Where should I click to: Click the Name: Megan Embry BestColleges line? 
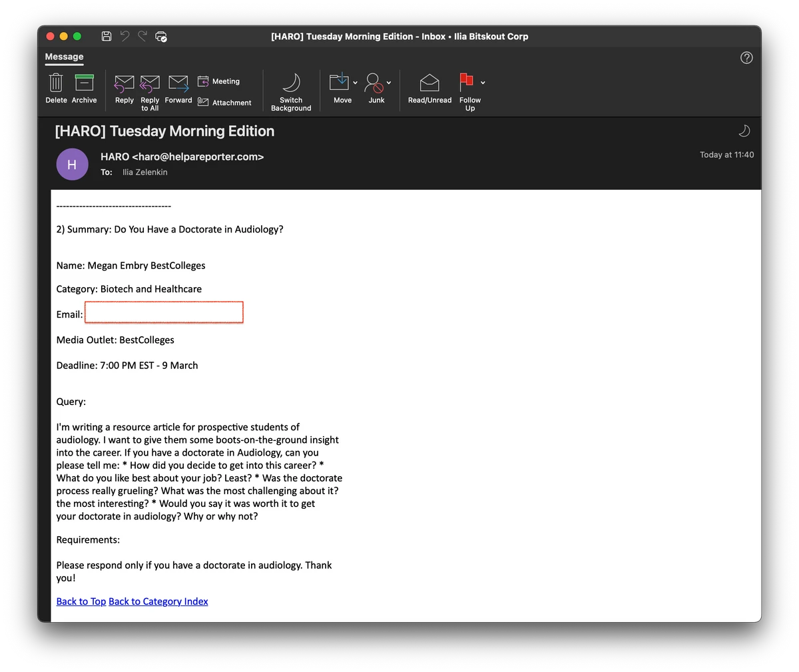[x=131, y=265]
